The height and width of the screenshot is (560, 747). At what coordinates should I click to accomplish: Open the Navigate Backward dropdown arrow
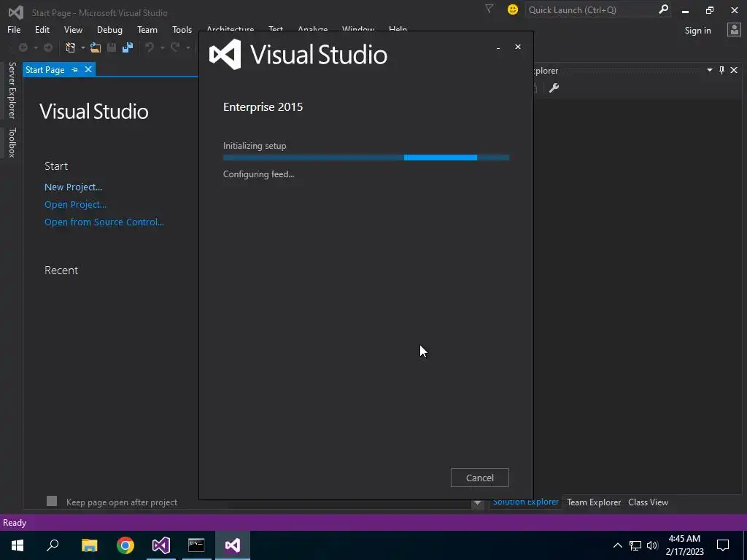35,47
